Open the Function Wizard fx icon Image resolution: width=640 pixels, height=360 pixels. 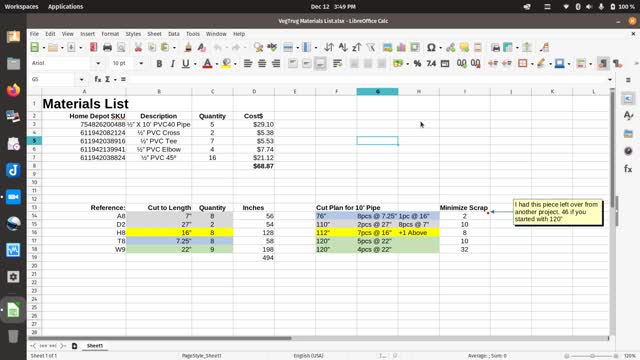click(x=98, y=79)
